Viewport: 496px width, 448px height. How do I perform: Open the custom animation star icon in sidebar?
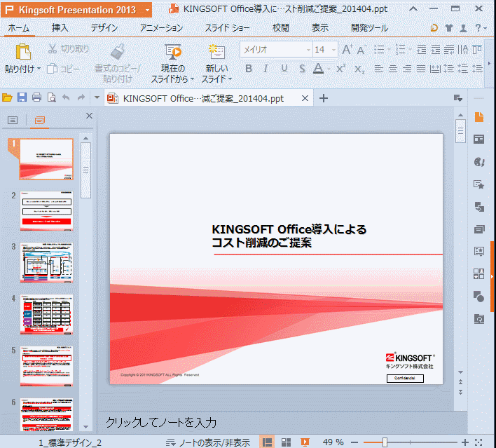point(479,184)
